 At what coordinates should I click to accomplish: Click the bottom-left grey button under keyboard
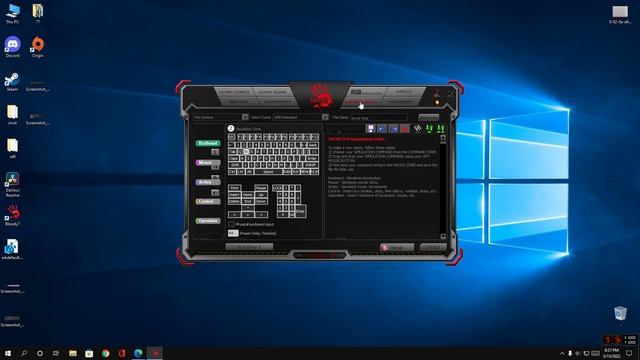[249, 247]
